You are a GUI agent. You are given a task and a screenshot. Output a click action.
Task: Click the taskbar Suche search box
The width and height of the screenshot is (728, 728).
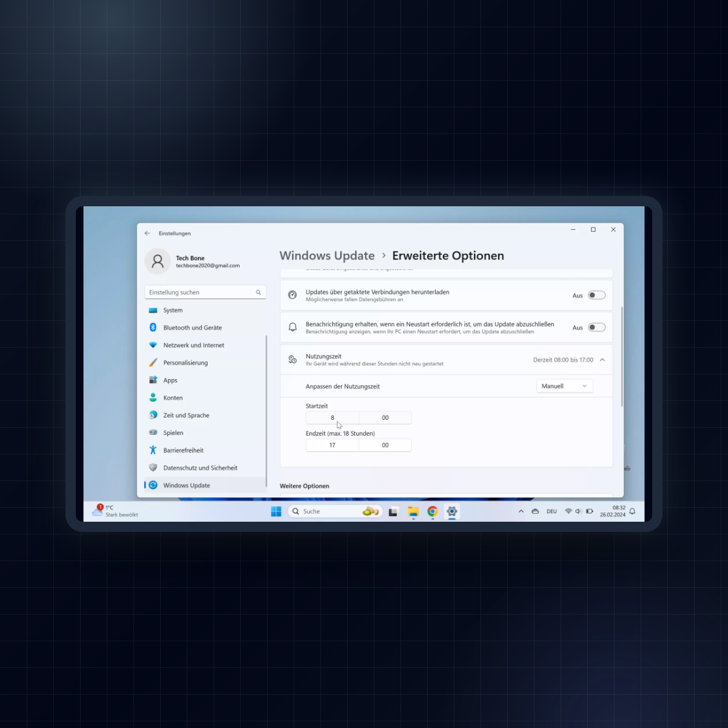tap(335, 511)
